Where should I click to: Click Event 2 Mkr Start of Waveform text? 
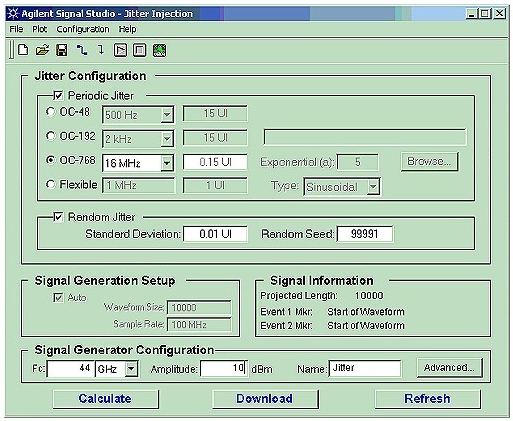[x=366, y=326]
